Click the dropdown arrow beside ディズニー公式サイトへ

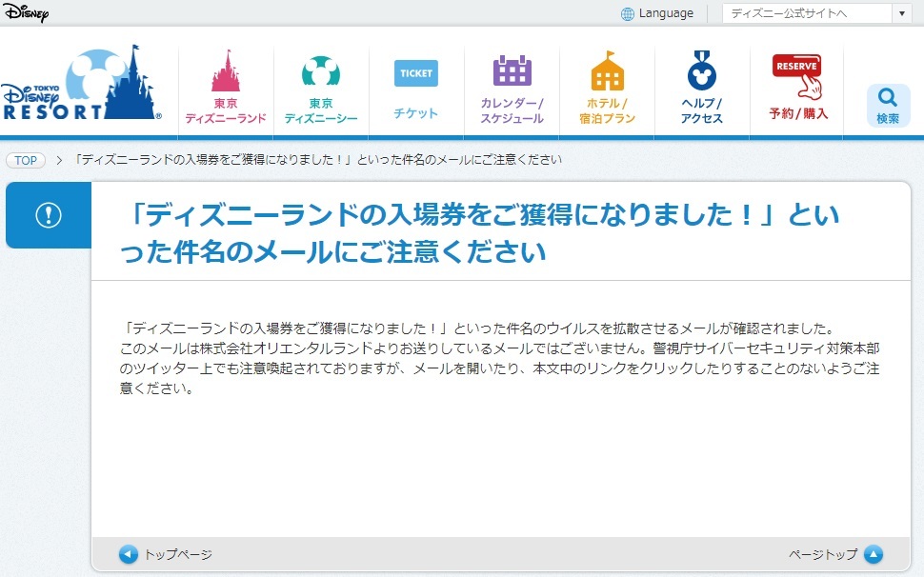click(x=902, y=13)
